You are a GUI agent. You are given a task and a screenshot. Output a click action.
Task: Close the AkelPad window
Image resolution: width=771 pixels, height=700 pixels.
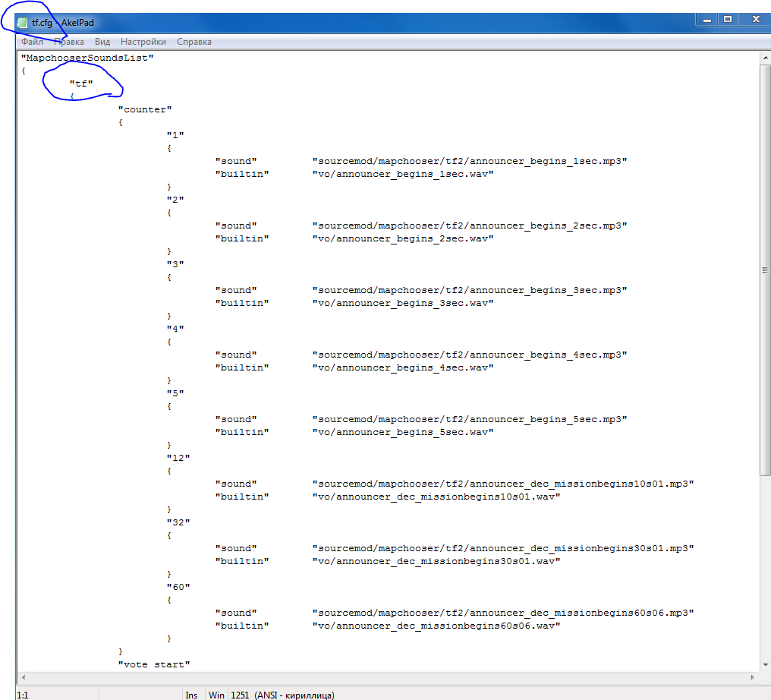click(756, 20)
